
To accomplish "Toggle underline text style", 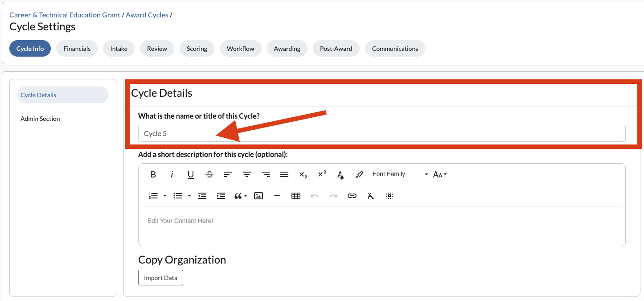I will tap(191, 174).
